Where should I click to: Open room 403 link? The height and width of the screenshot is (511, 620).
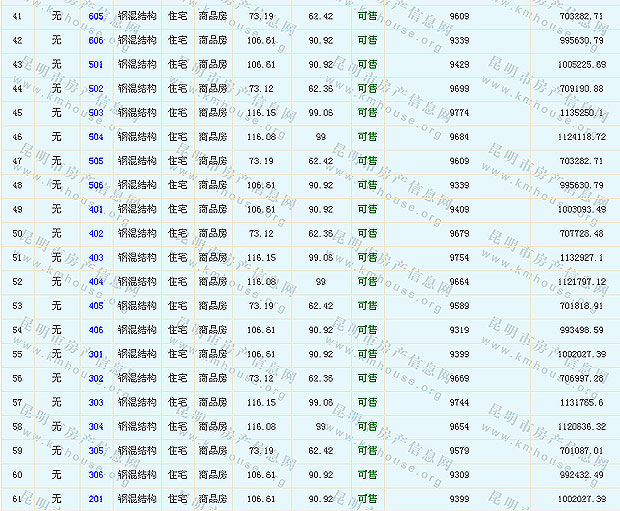coord(96,258)
